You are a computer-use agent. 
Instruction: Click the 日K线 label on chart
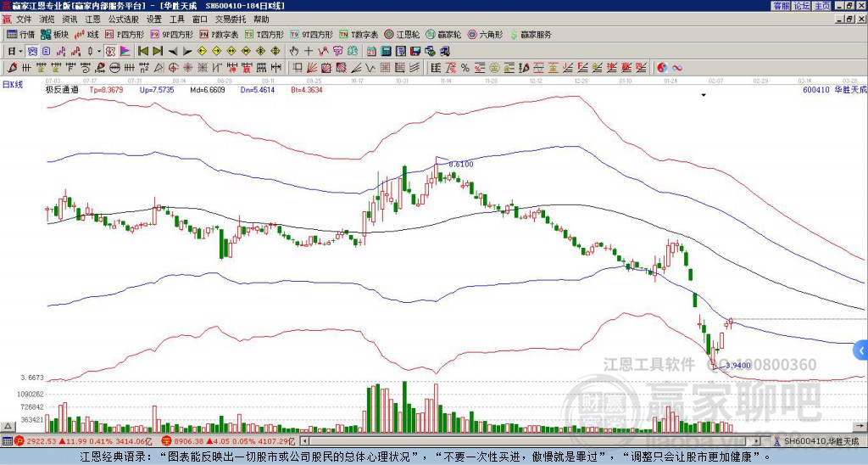(13, 85)
